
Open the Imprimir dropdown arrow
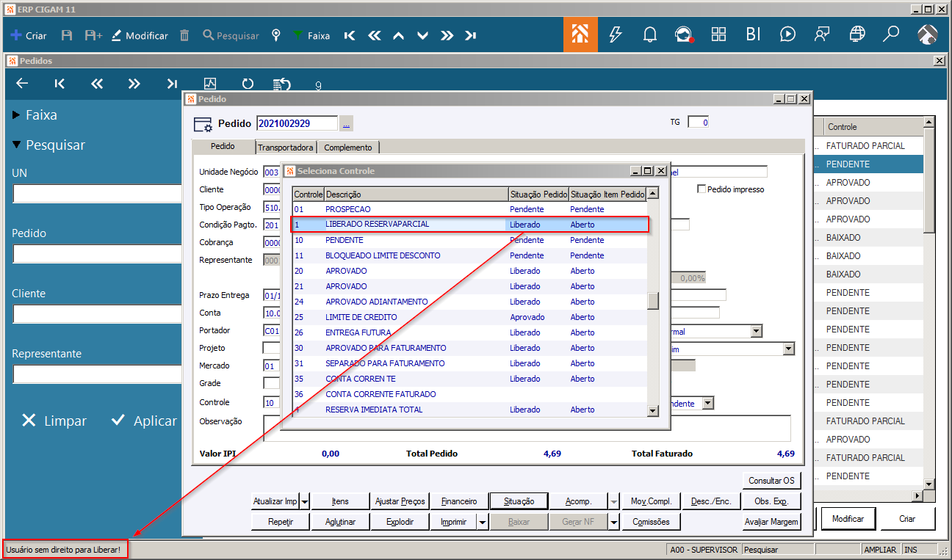coord(482,522)
